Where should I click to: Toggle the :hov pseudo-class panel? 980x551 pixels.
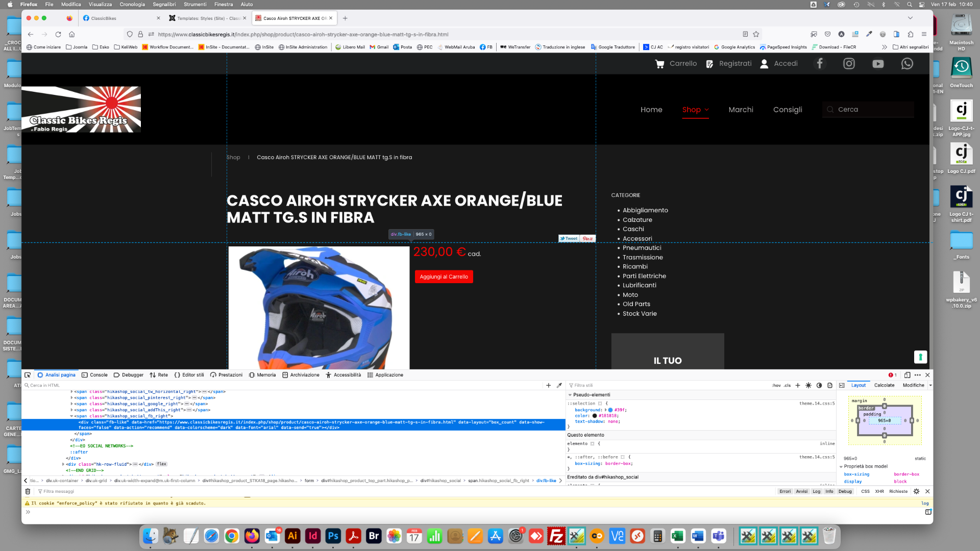point(776,385)
